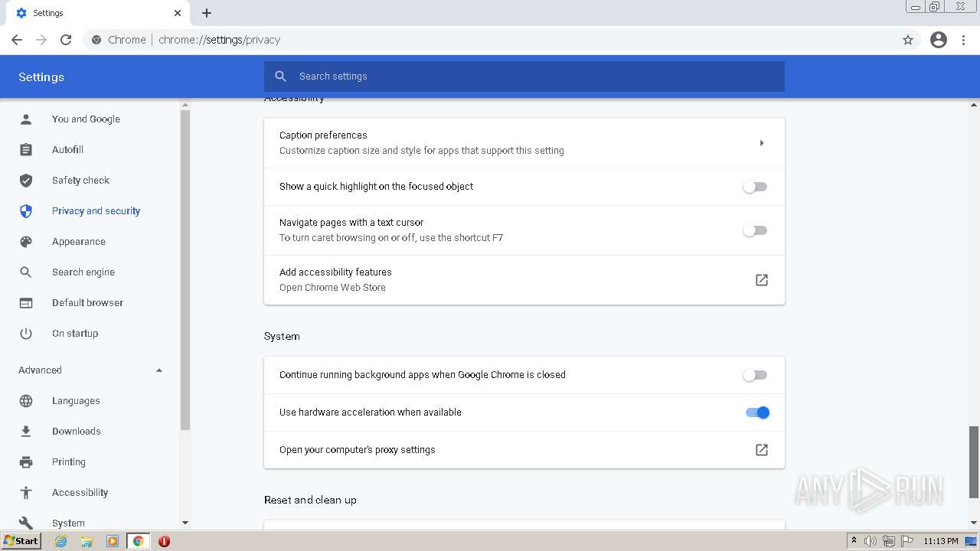This screenshot has height=551, width=980.
Task: Click the Accessibility figure icon
Action: 26,493
